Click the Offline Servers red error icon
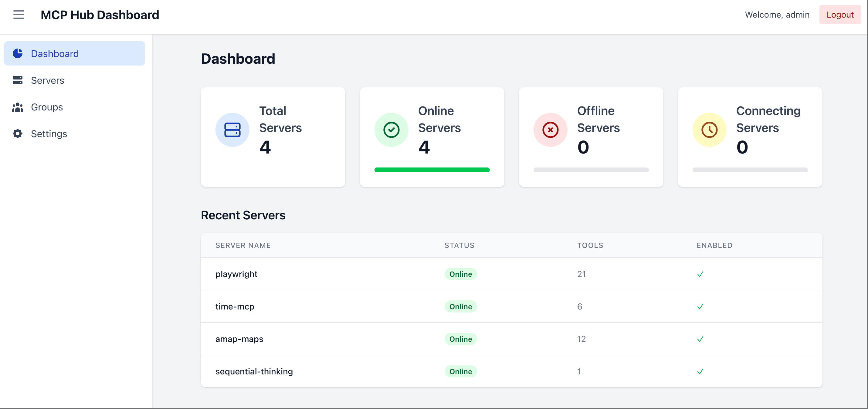 pos(550,130)
